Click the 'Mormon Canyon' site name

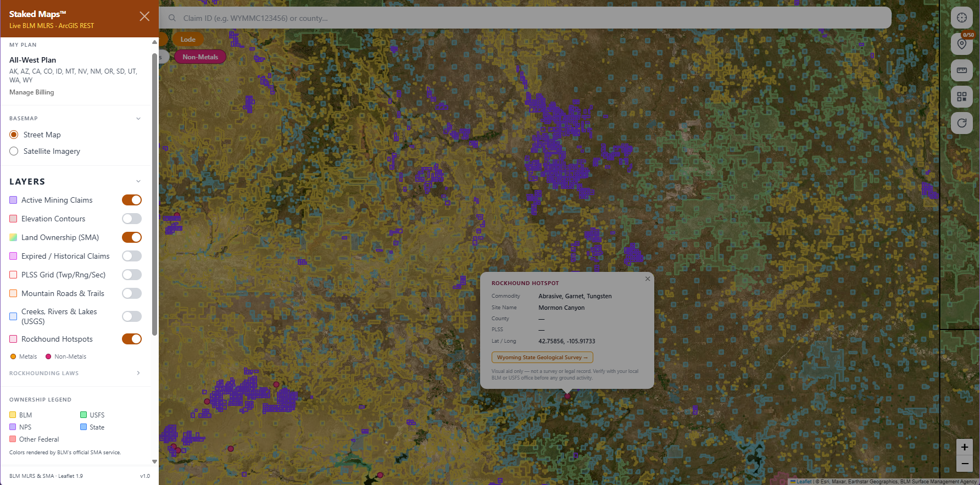[561, 308]
